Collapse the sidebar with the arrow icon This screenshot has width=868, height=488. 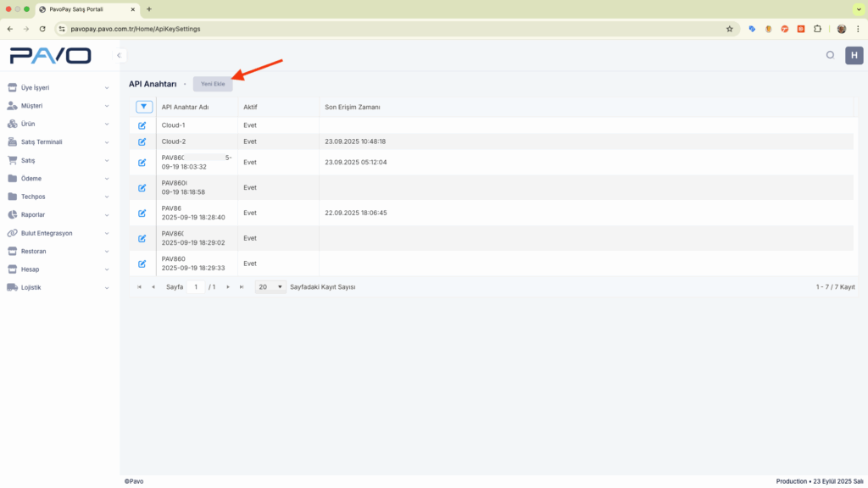click(x=120, y=56)
